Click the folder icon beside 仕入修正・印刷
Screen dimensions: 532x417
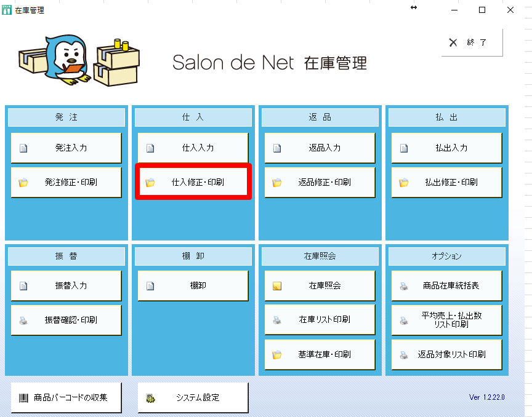[x=150, y=183]
